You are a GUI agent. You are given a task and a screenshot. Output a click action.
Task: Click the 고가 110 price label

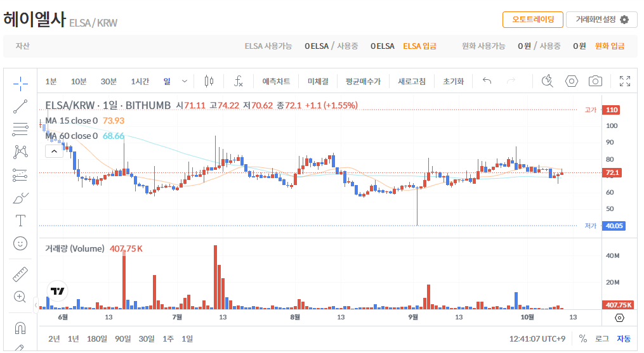click(x=611, y=110)
